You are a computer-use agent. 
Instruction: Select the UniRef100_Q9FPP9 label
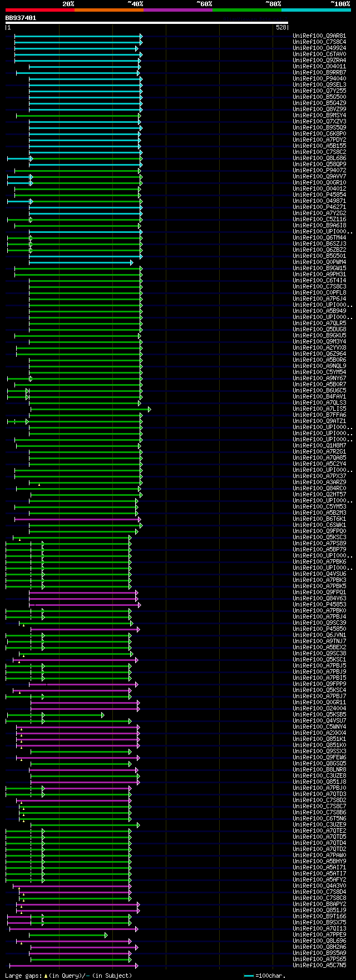tap(319, 684)
